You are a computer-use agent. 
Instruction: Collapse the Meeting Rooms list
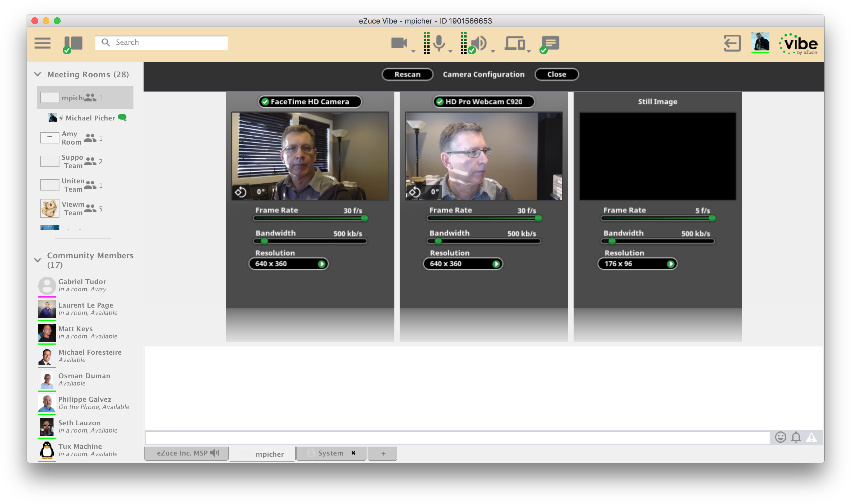pos(38,74)
